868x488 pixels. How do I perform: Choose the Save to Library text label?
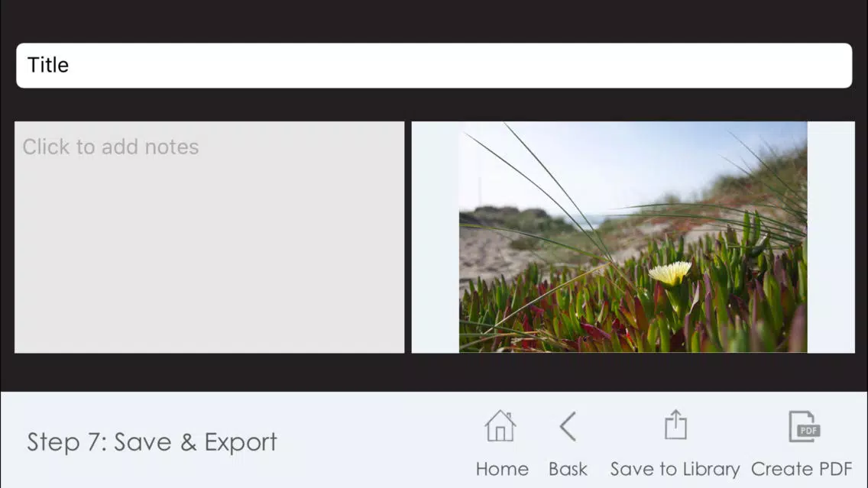pyautogui.click(x=675, y=469)
